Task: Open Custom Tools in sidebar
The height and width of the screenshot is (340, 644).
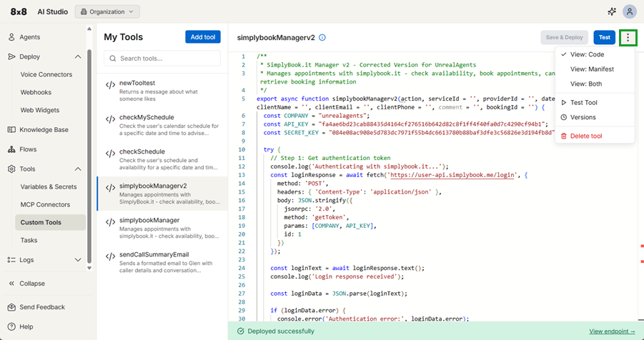Action: [x=51, y=222]
